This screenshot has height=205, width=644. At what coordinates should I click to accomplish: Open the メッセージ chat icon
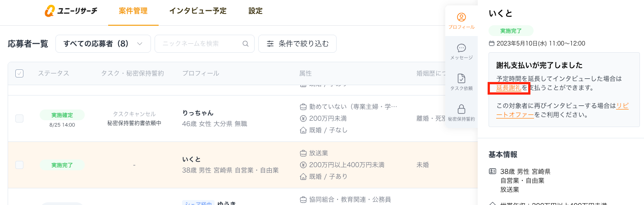[461, 48]
